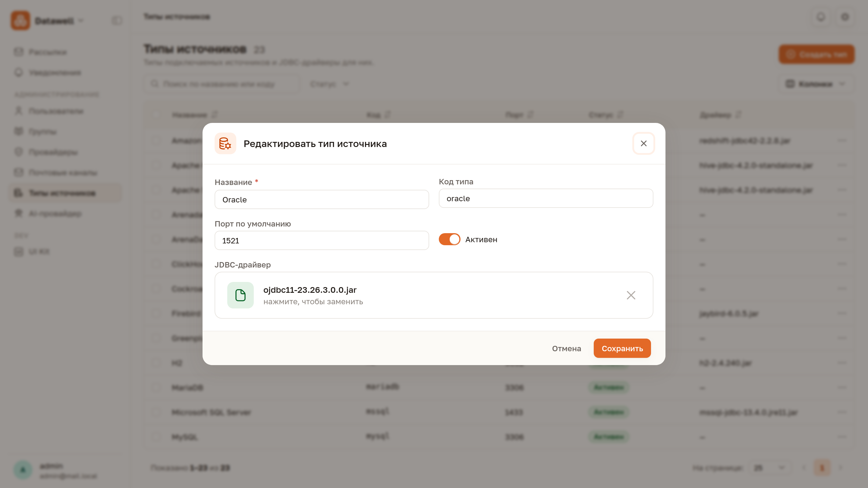The height and width of the screenshot is (488, 868).
Task: Focus the Название field with Oracle
Action: pyautogui.click(x=322, y=200)
